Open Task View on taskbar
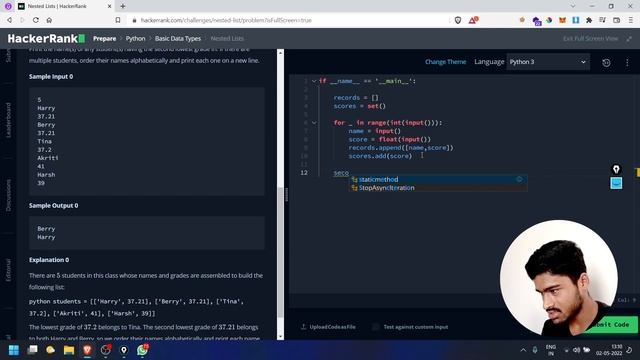The image size is (640, 360). pos(32,350)
